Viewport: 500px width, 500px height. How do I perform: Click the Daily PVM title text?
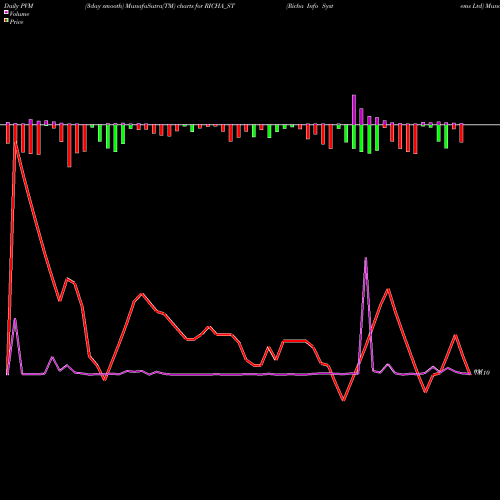coord(19,6)
